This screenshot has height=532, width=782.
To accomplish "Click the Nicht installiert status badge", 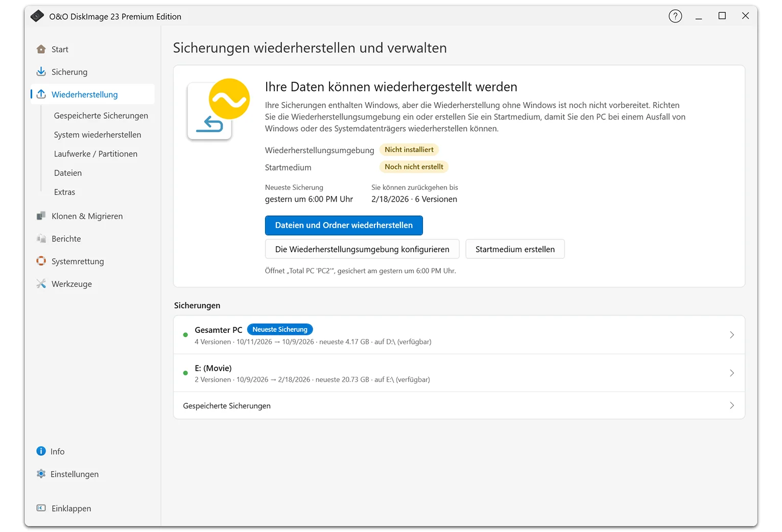I will [x=409, y=150].
